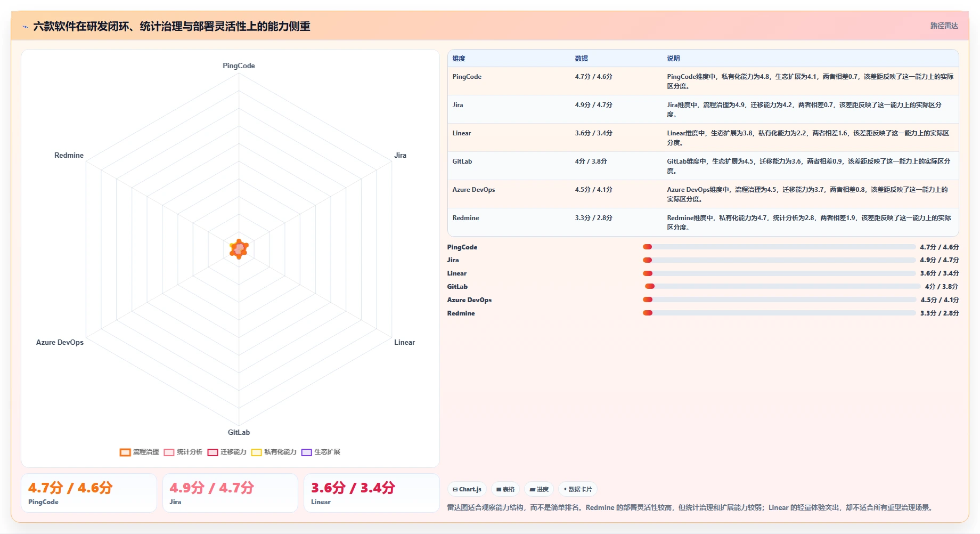Click the icon before the chart title
The image size is (980, 534).
pyautogui.click(x=25, y=26)
